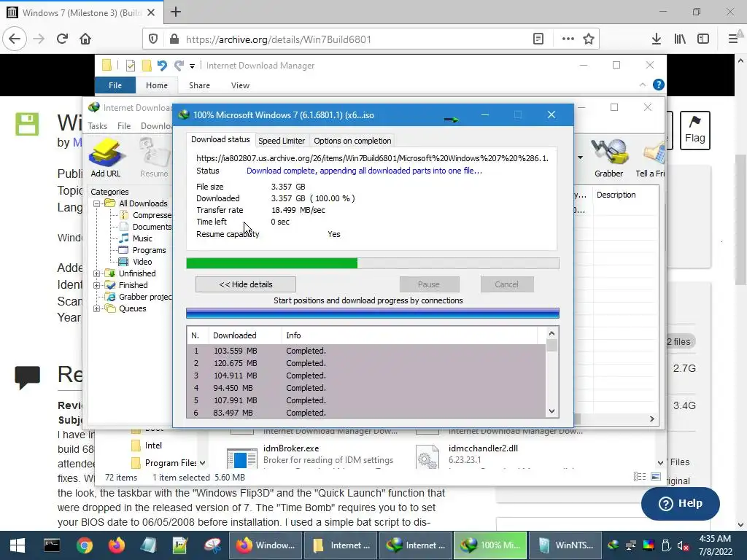The width and height of the screenshot is (747, 560).
Task: Open the Explorer Share ribbon tab
Action: click(x=199, y=85)
